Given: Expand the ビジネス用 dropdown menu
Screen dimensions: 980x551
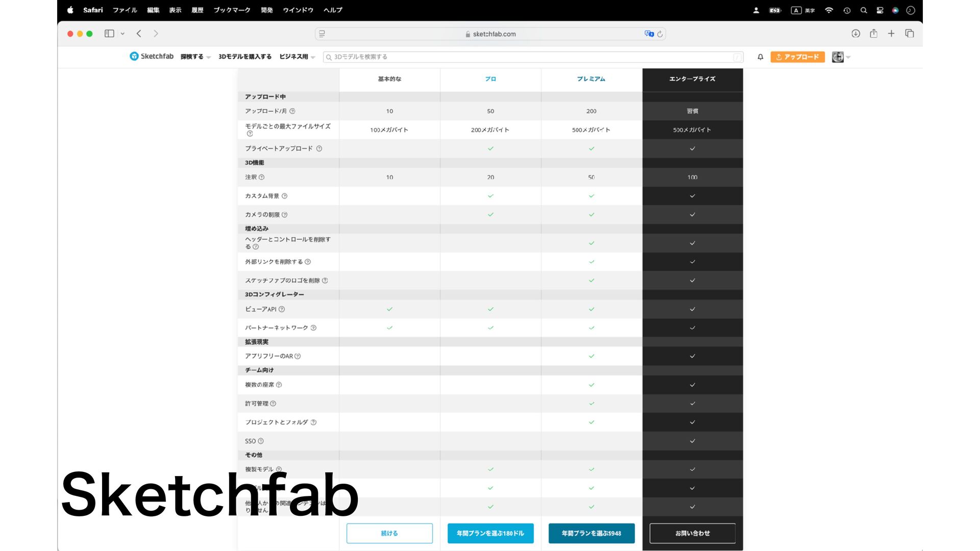Looking at the screenshot, I should 297,57.
